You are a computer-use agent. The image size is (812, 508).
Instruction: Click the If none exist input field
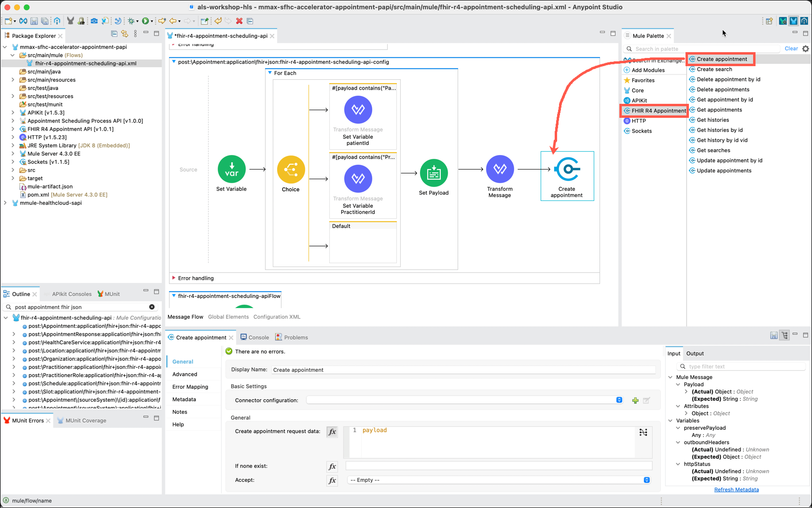click(x=499, y=466)
